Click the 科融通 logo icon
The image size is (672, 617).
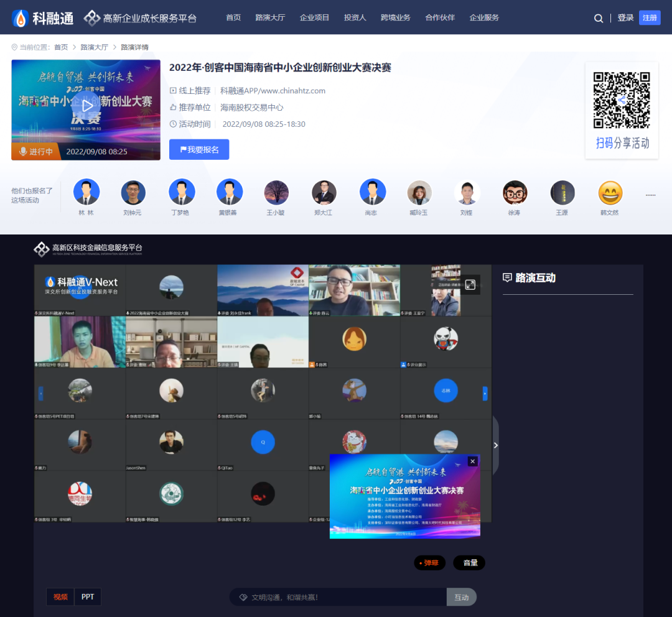[x=21, y=18]
